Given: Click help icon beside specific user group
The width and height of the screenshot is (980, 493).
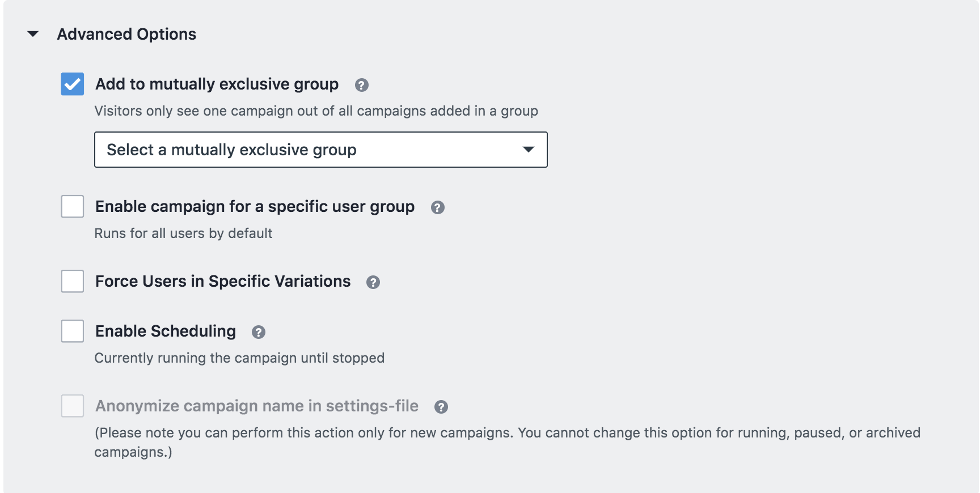Looking at the screenshot, I should [437, 207].
